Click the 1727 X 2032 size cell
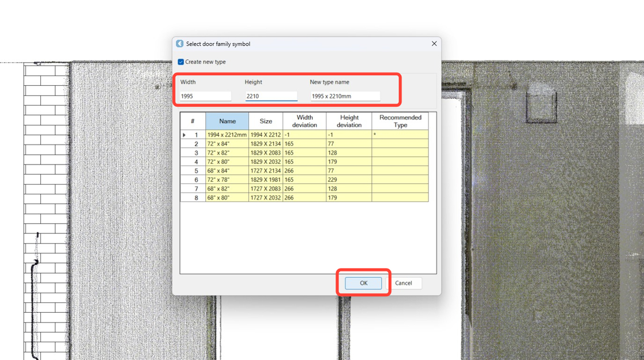This screenshot has height=360, width=644. tap(266, 198)
